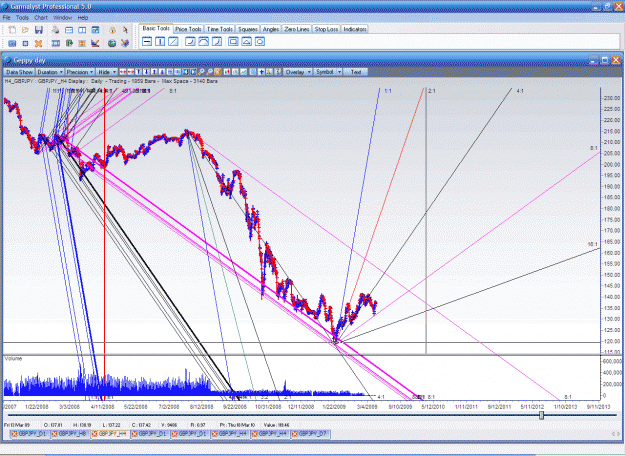The width and height of the screenshot is (625, 456).
Task: Switch to the GBPJPY_H8 chart tab
Action: pyautogui.click(x=72, y=434)
